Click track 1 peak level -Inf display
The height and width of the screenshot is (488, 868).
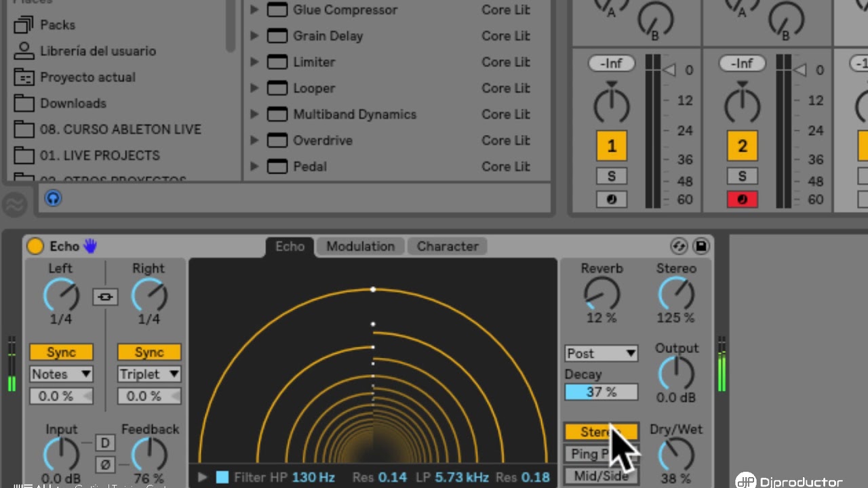pos(612,63)
